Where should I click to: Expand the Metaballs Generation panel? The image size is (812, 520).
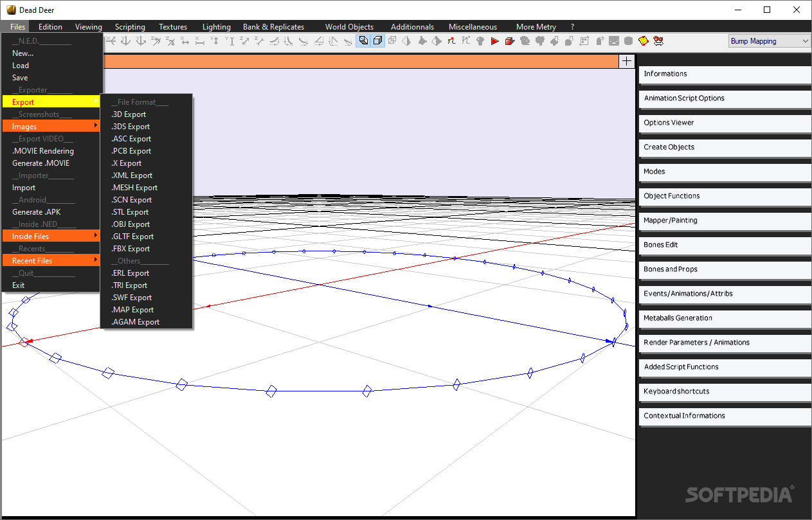pos(725,318)
